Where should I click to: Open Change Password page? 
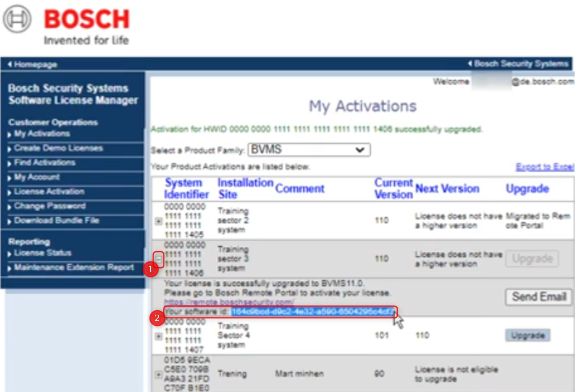pos(50,206)
